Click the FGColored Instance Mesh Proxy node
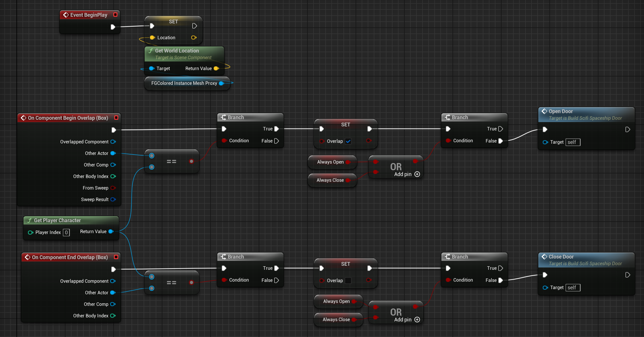This screenshot has height=337, width=644. coord(184,83)
